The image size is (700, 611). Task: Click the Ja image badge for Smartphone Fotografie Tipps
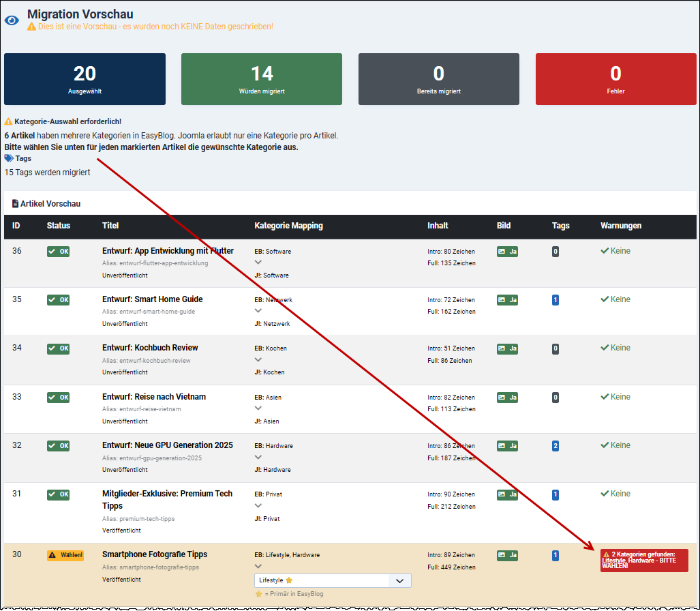coord(508,555)
